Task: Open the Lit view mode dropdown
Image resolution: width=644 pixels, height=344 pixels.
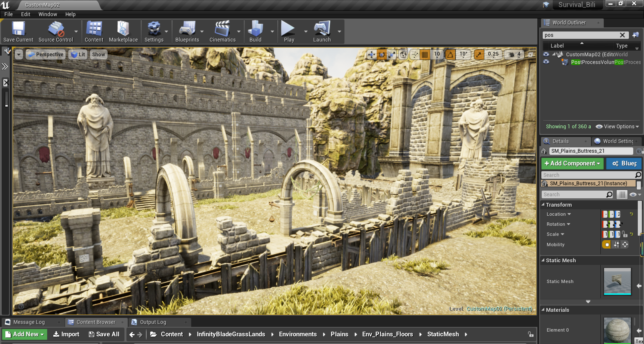Action: tap(78, 54)
